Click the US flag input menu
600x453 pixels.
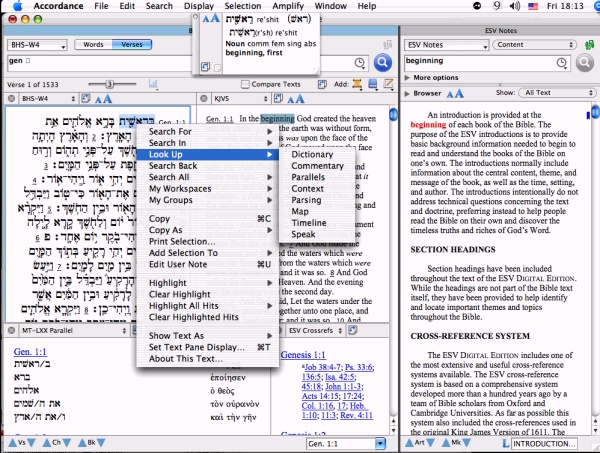point(533,6)
